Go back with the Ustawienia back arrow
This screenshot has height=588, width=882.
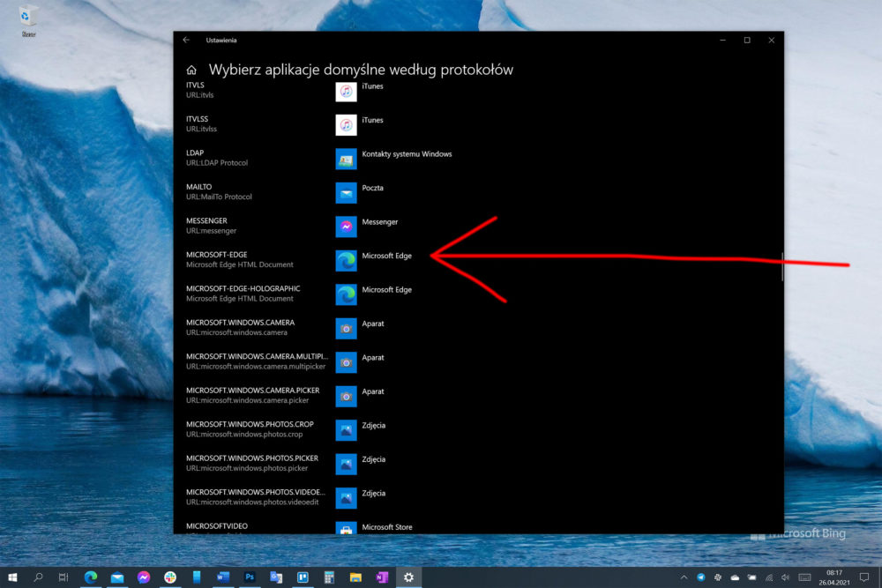186,40
